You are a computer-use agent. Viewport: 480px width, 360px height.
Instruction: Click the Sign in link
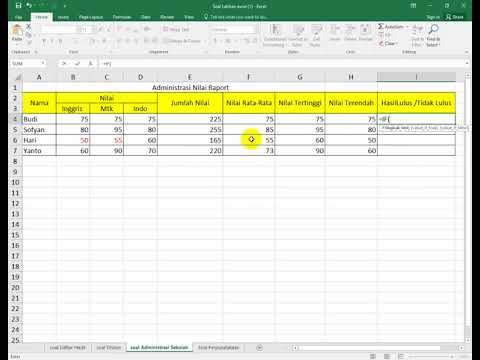coord(433,17)
